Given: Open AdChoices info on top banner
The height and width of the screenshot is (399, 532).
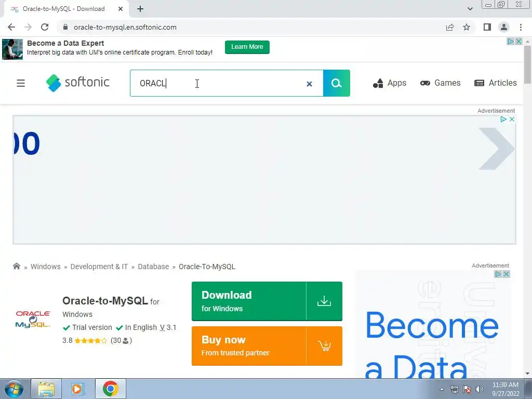Looking at the screenshot, I should coord(510,41).
